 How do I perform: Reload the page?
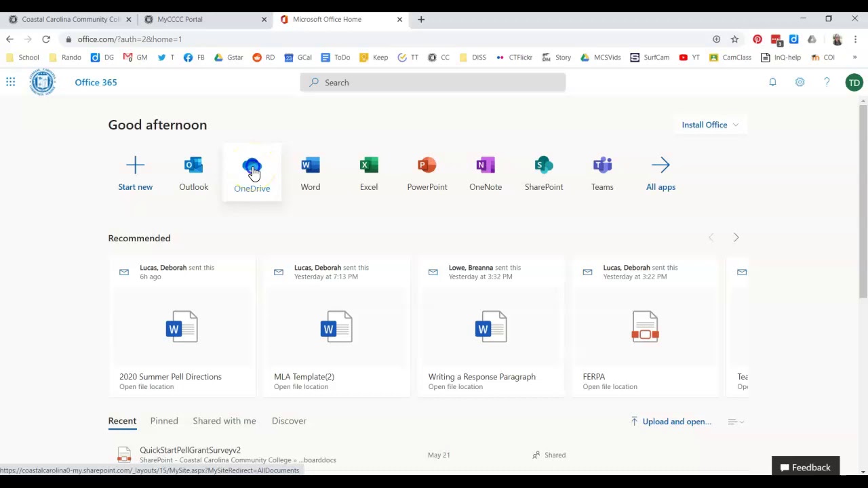point(46,39)
